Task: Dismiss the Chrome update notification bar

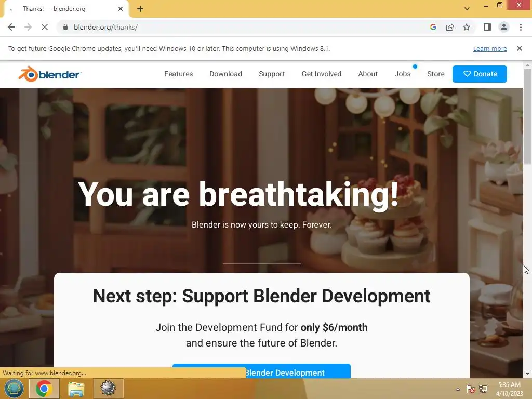Action: pos(520,48)
